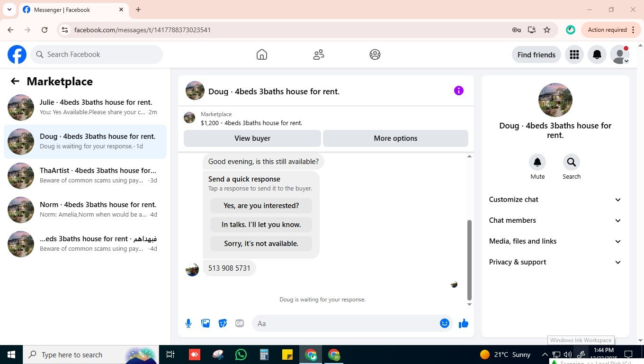Open the Home feed icon
This screenshot has width=644, height=364.
pyautogui.click(x=262, y=55)
